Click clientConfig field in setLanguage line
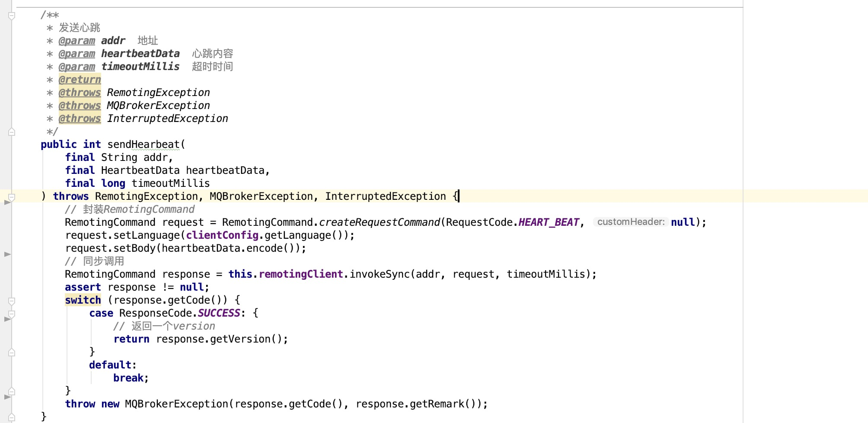The height and width of the screenshot is (423, 868). tap(222, 235)
